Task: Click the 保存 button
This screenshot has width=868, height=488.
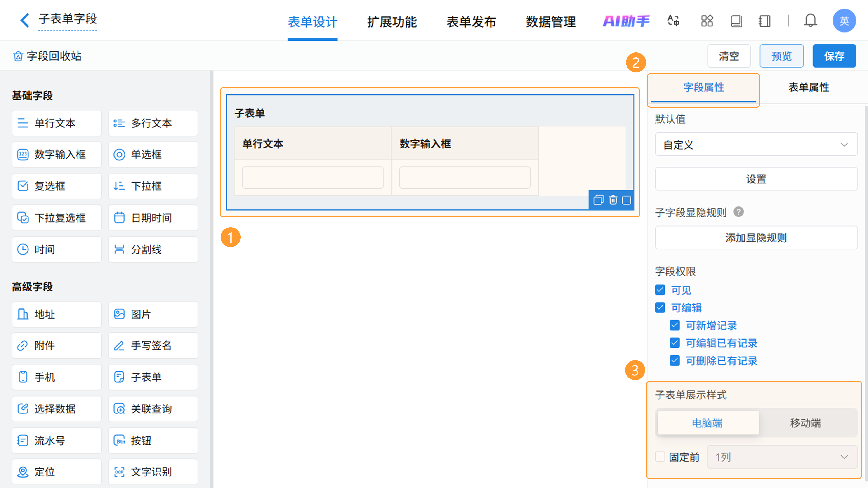Action: click(834, 56)
